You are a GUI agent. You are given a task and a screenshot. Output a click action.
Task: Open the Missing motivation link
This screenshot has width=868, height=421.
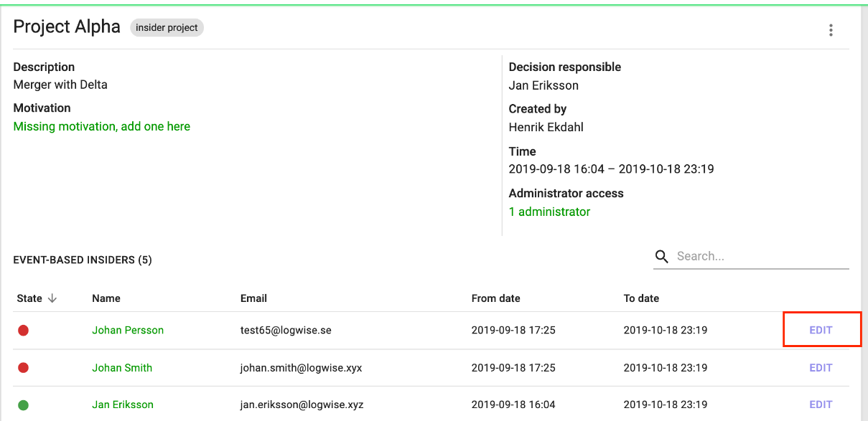click(x=102, y=126)
